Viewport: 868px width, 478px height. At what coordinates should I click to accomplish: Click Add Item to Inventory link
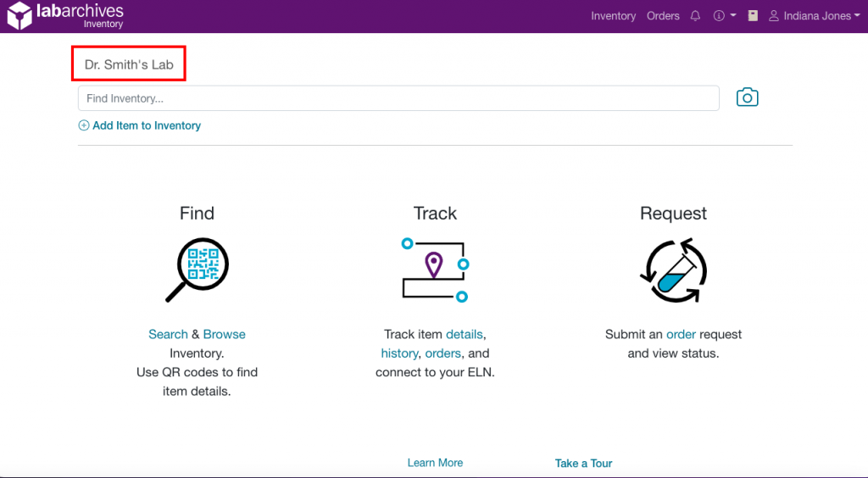(147, 125)
